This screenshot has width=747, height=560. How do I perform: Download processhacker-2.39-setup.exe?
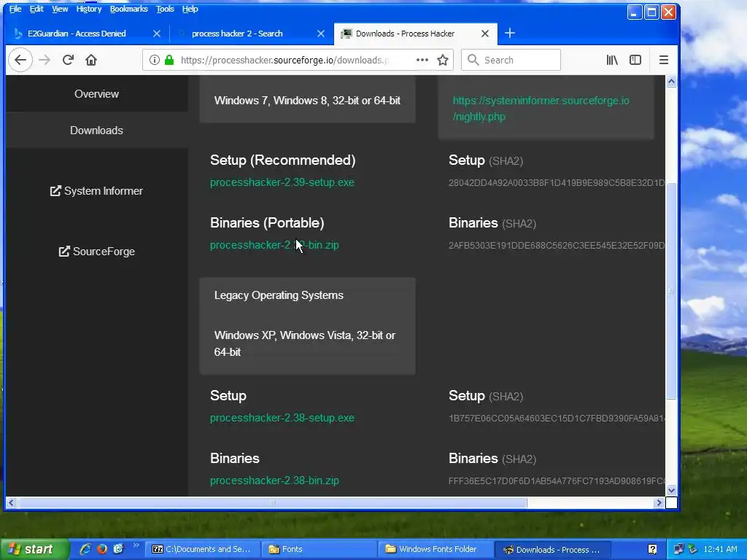[282, 182]
